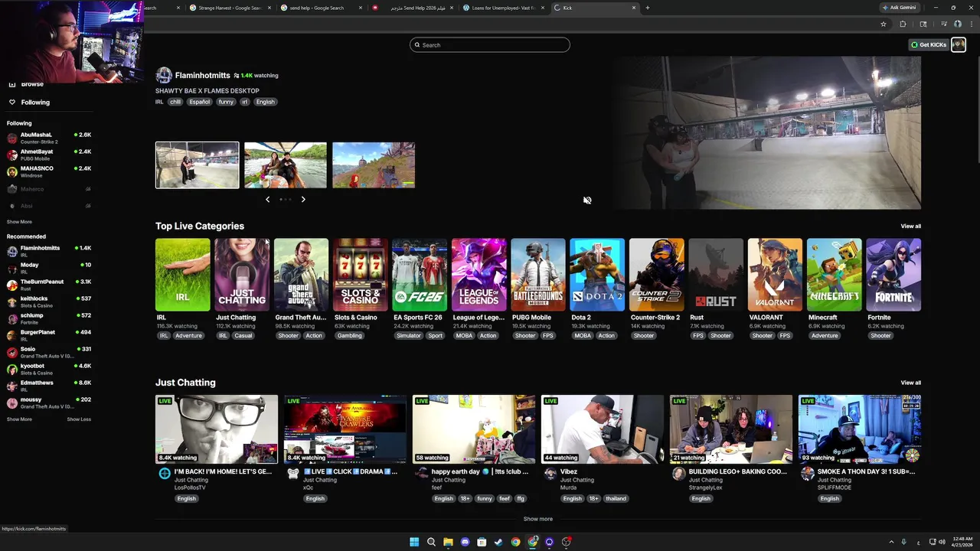The width and height of the screenshot is (980, 551).
Task: Open the Minecraft category card
Action: 835,275
